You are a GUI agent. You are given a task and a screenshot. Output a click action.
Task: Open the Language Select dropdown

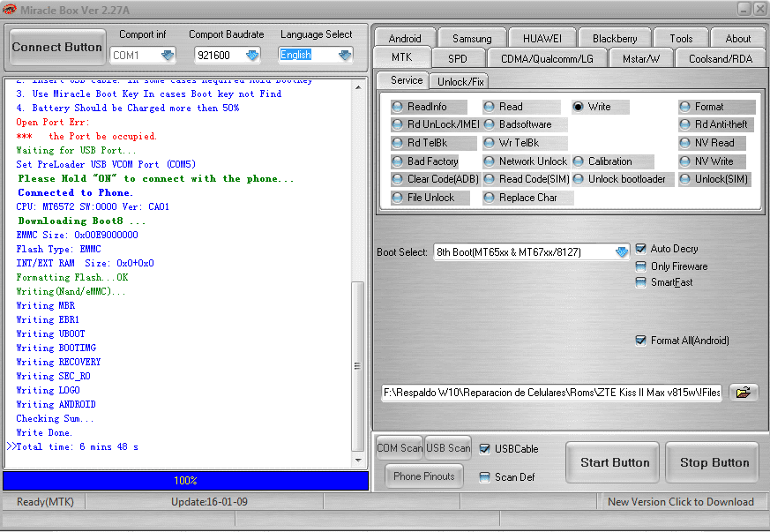pos(345,55)
